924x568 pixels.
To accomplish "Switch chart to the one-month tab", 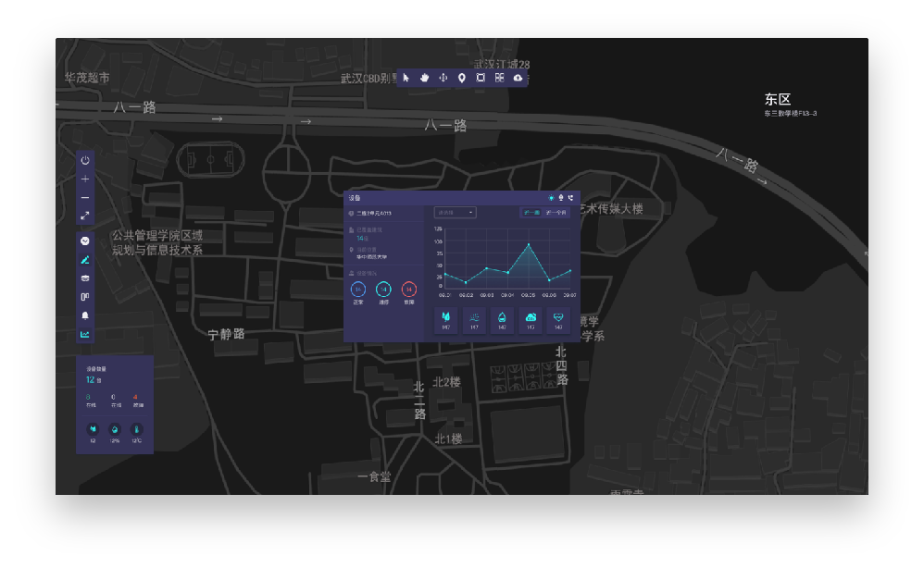I will pyautogui.click(x=556, y=213).
